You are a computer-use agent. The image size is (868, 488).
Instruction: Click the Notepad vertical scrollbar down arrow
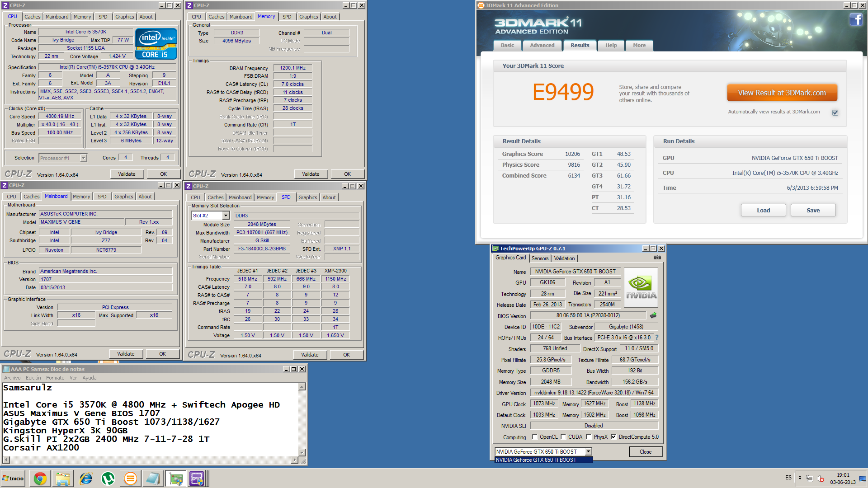(x=302, y=453)
